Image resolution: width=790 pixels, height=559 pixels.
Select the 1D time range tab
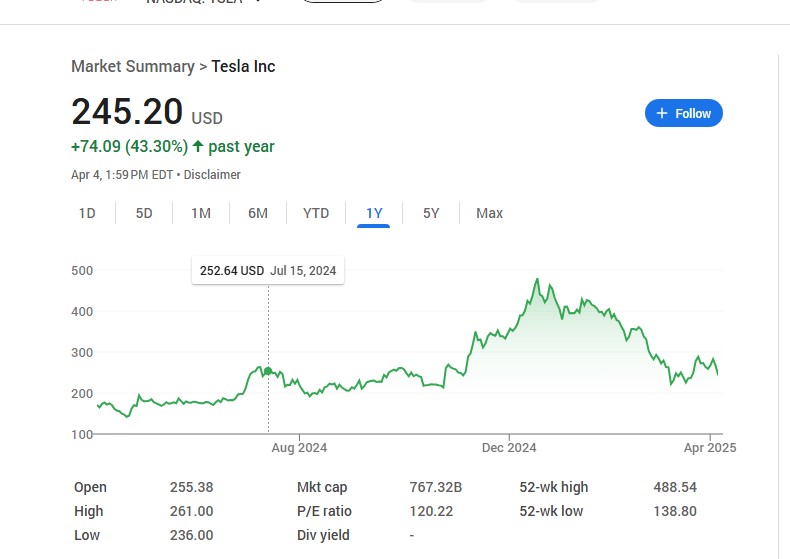tap(87, 213)
